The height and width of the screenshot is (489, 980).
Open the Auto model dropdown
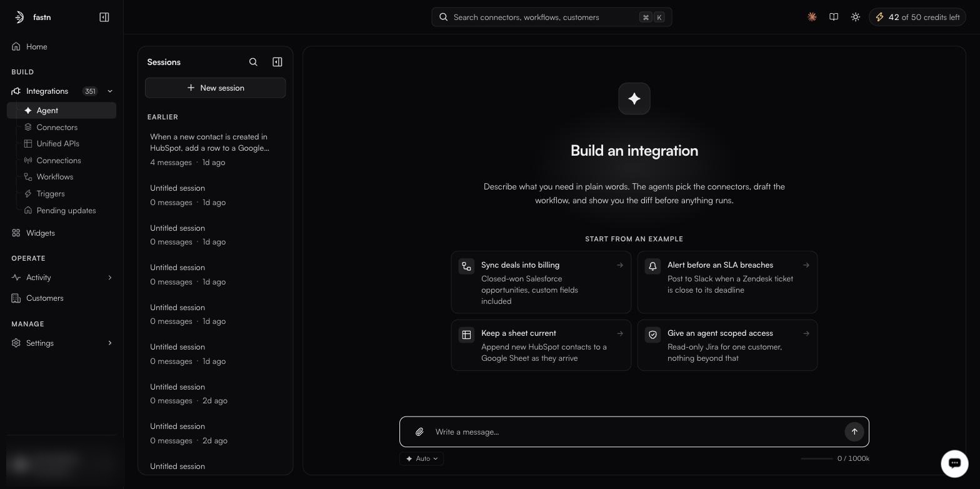pos(422,458)
